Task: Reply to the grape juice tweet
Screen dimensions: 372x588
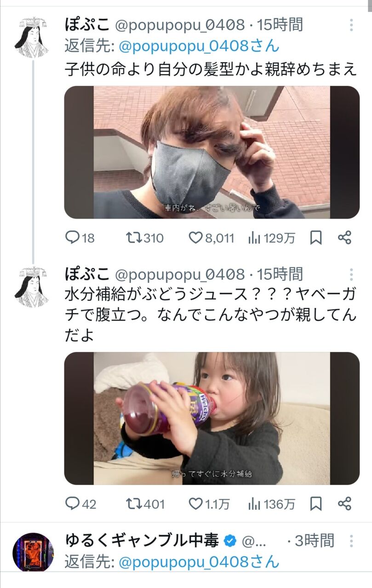Action: click(73, 504)
